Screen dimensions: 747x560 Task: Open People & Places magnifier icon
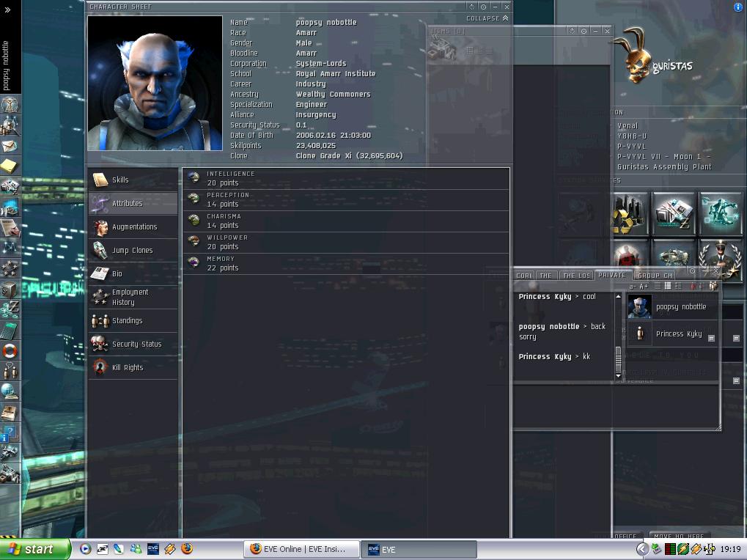(x=10, y=125)
